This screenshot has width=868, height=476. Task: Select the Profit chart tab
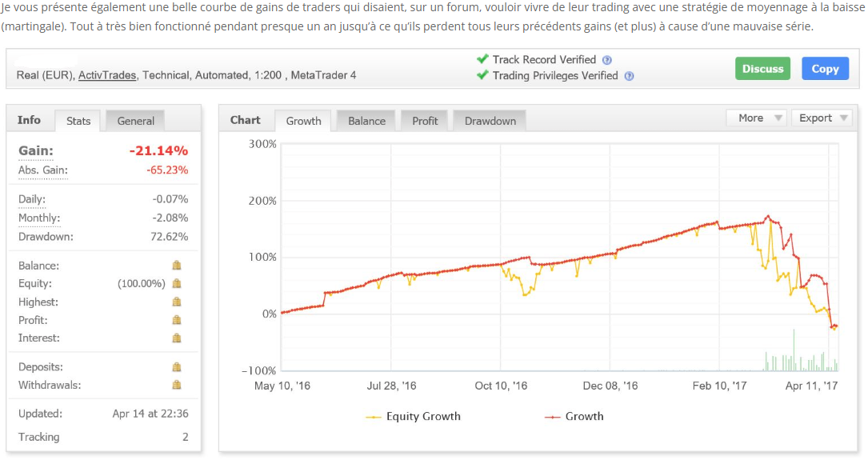pos(425,121)
